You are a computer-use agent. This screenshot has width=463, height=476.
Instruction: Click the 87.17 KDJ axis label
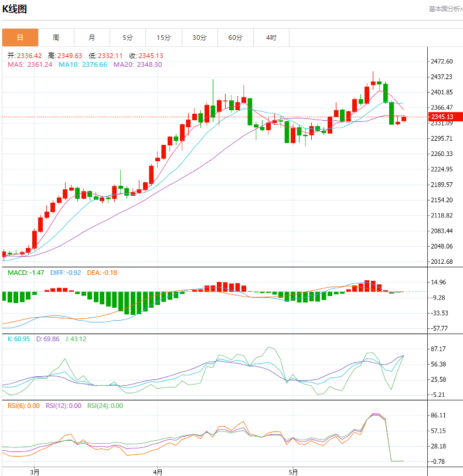[x=438, y=349]
